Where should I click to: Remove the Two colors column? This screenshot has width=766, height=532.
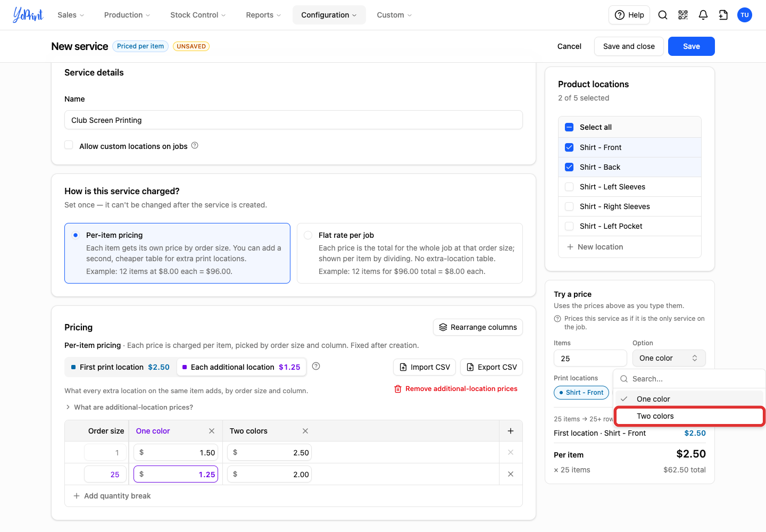[305, 431]
